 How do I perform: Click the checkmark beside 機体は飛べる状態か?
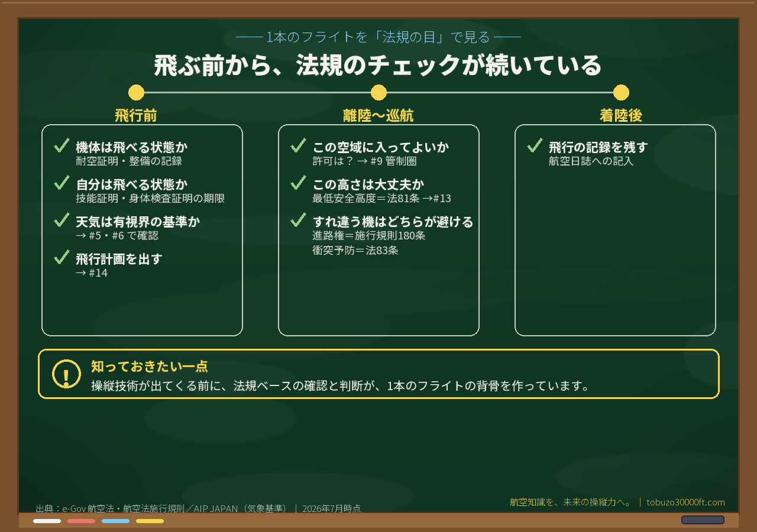[x=62, y=145]
